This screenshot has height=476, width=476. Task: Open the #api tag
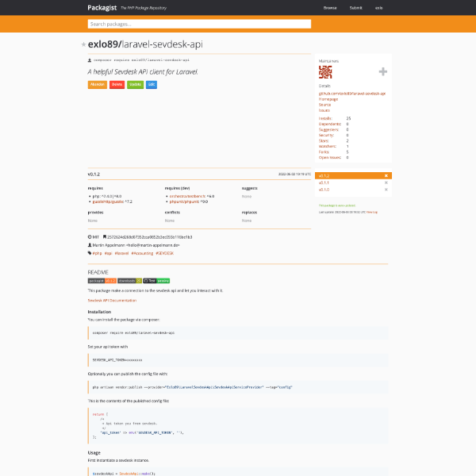click(109, 253)
